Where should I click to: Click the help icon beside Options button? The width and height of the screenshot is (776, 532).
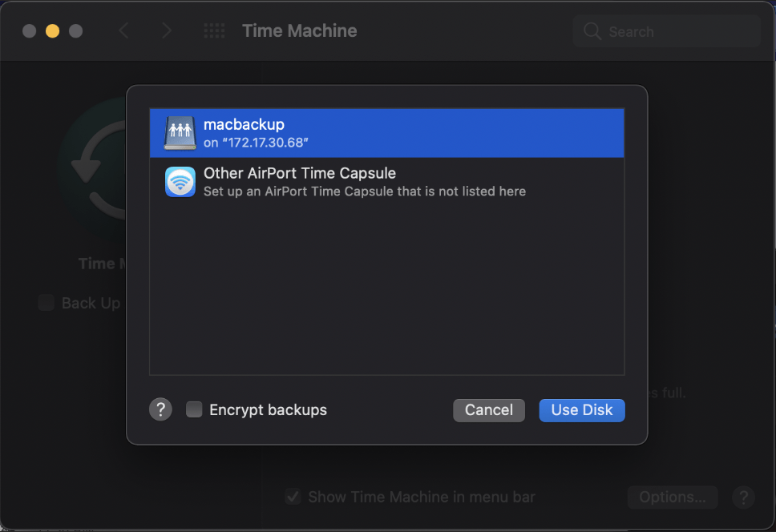pyautogui.click(x=743, y=498)
